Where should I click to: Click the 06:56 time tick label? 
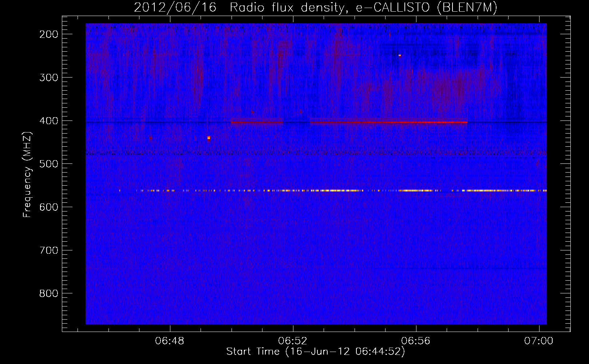coord(416,341)
